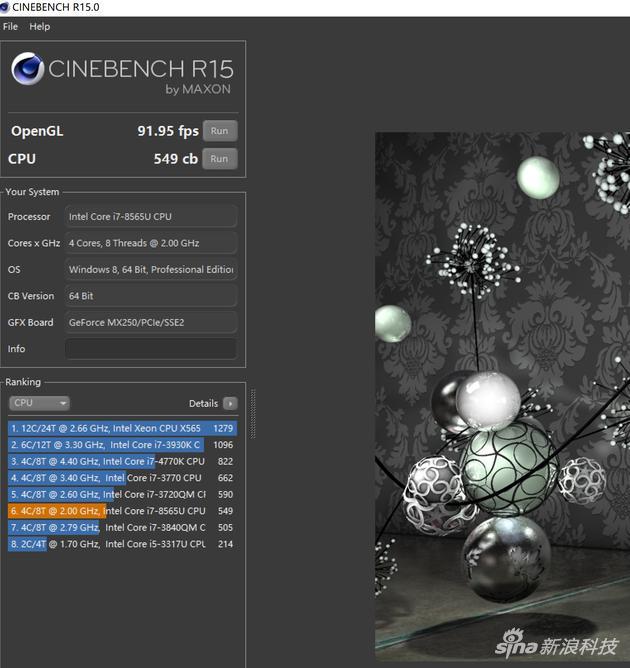Select ranking row 3 Core i7-4770K

[122, 461]
